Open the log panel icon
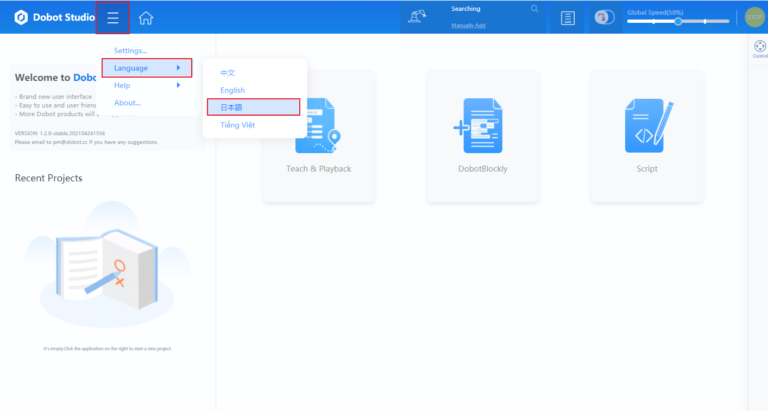The height and width of the screenshot is (411, 768). coord(568,18)
